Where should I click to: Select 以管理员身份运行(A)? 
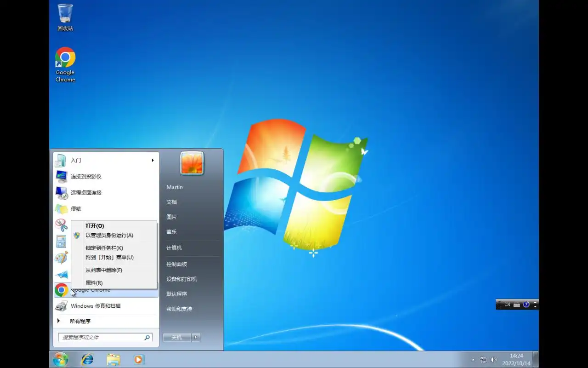(114, 235)
